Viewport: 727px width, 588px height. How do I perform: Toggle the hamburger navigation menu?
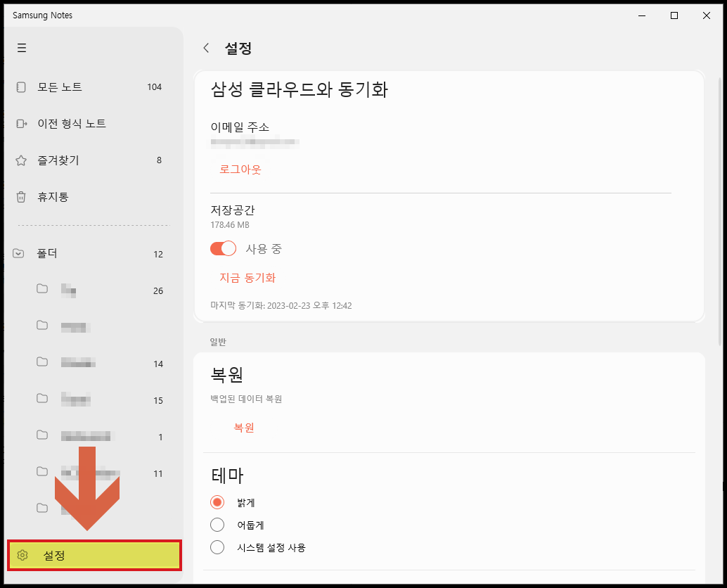coord(21,48)
